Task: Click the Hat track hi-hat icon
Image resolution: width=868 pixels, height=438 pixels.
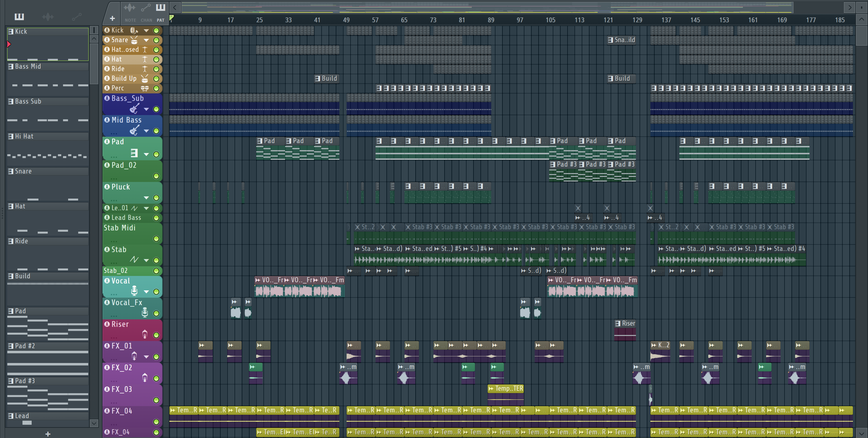Action: (145, 59)
